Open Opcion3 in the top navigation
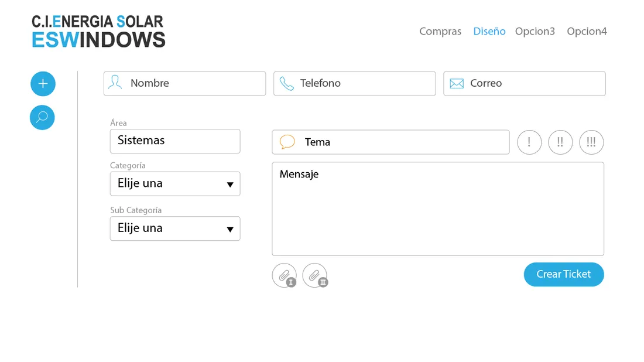644x362 pixels. click(535, 32)
